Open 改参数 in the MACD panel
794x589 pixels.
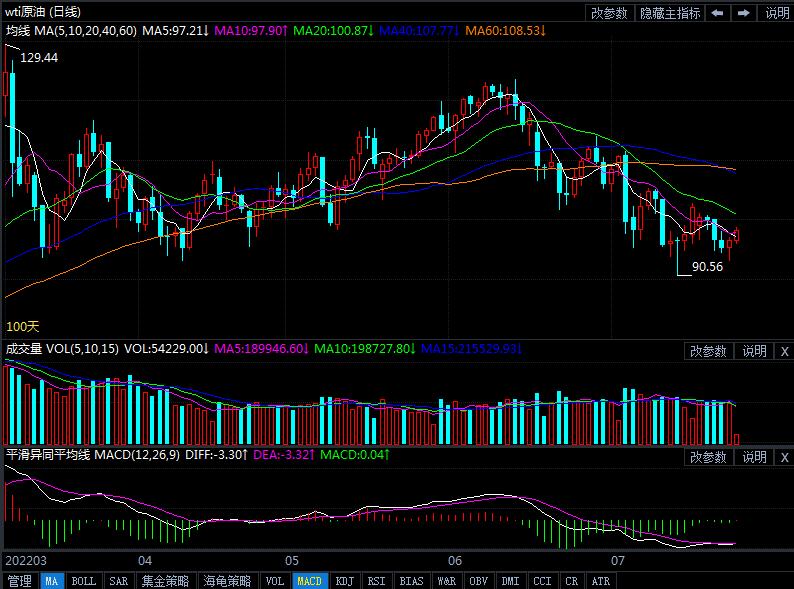click(x=708, y=457)
